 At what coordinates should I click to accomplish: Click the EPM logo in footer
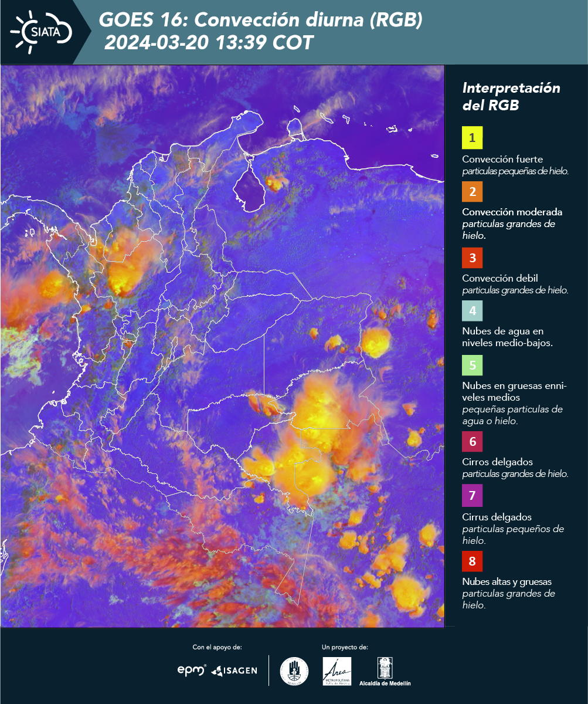pos(192,670)
